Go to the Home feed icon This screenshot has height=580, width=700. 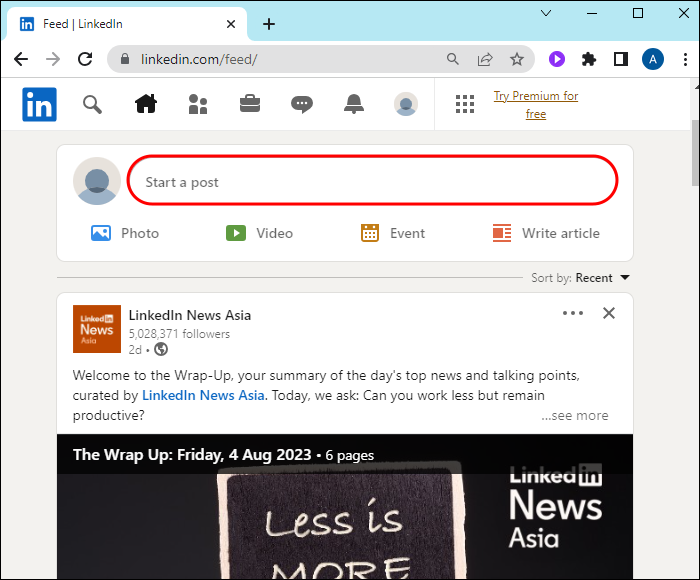146,104
